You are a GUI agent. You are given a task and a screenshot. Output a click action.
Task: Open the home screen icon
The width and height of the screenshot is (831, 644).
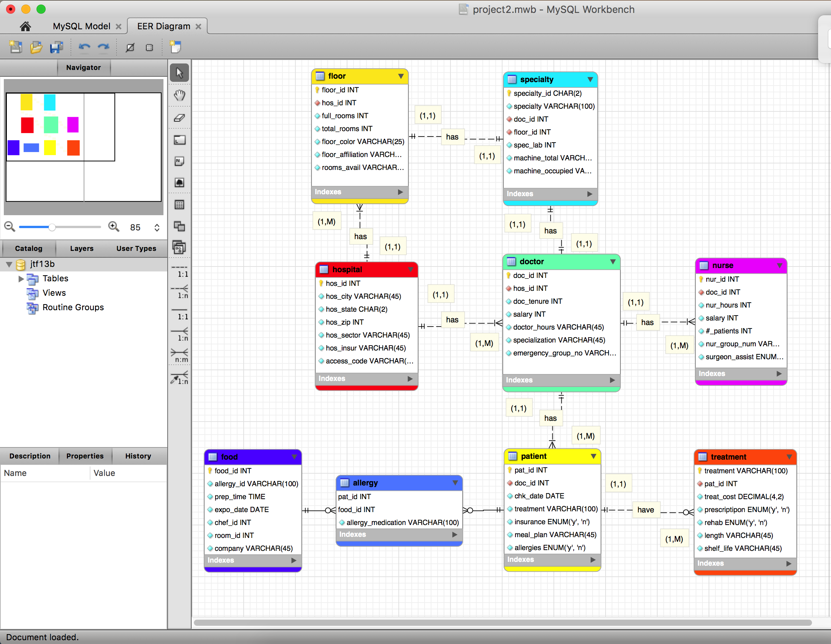point(25,26)
